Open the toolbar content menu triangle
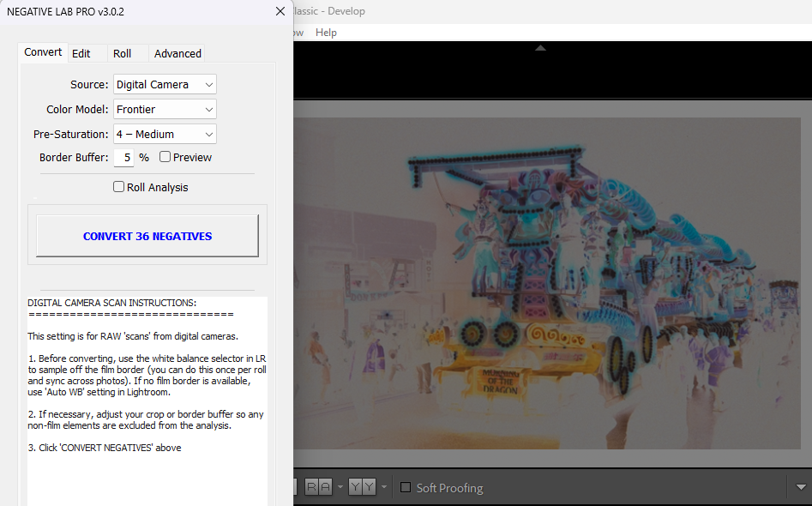The image size is (812, 506). [801, 487]
